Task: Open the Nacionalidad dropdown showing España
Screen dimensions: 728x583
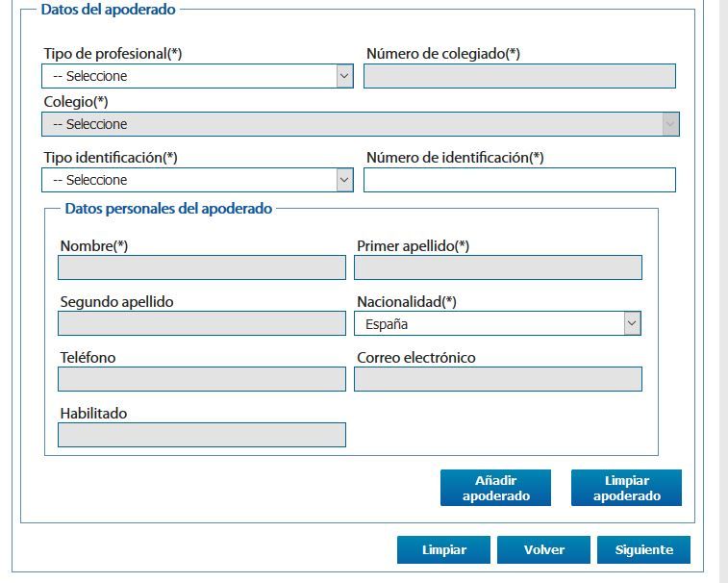Action: [498, 323]
